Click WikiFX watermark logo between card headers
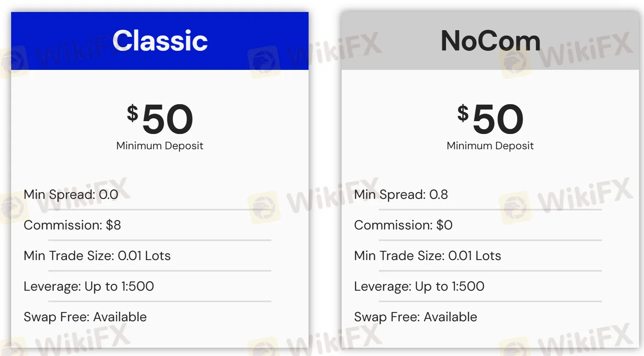This screenshot has width=644, height=356. tap(264, 62)
